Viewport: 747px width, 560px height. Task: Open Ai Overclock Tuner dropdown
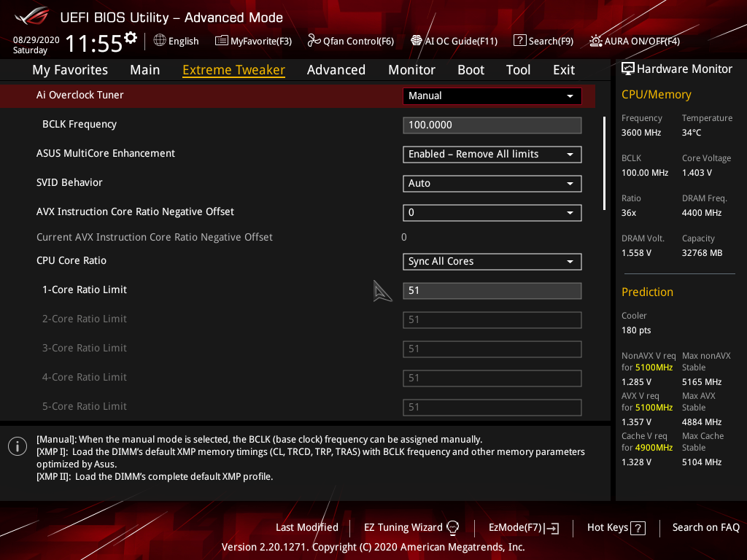pos(492,96)
